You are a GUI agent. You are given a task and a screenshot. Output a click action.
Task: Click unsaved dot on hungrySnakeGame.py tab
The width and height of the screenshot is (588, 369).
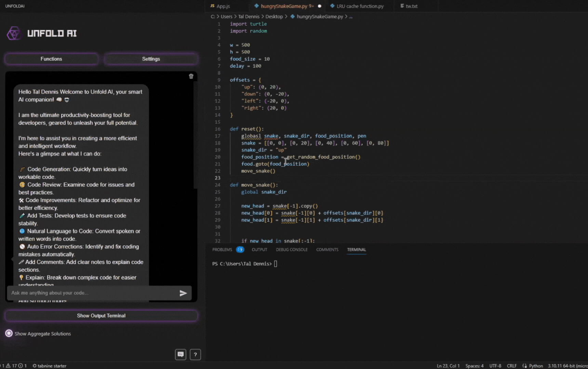(x=320, y=6)
